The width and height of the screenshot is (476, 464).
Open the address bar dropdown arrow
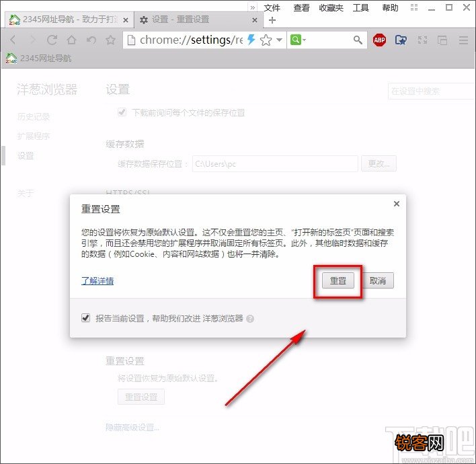[x=279, y=40]
